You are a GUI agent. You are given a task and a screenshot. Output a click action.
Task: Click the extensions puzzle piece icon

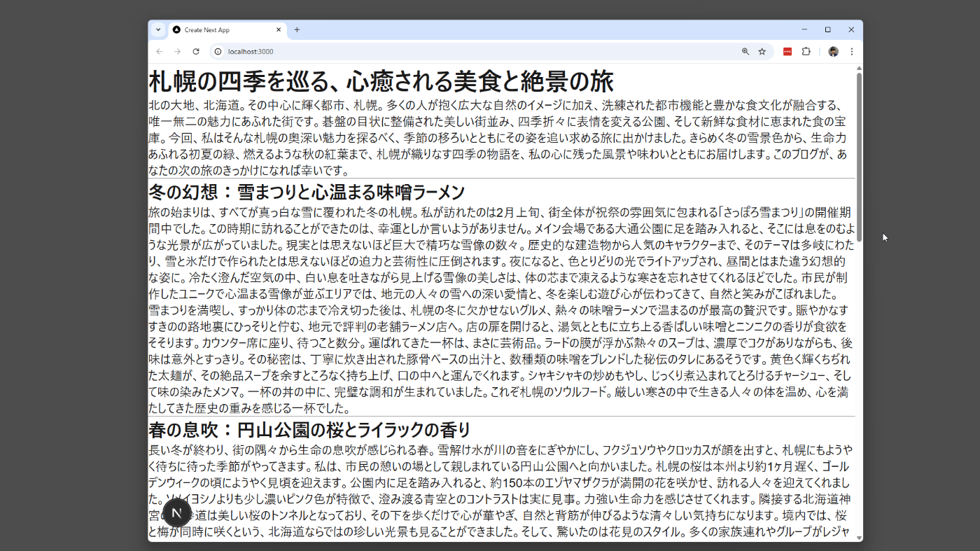806,51
